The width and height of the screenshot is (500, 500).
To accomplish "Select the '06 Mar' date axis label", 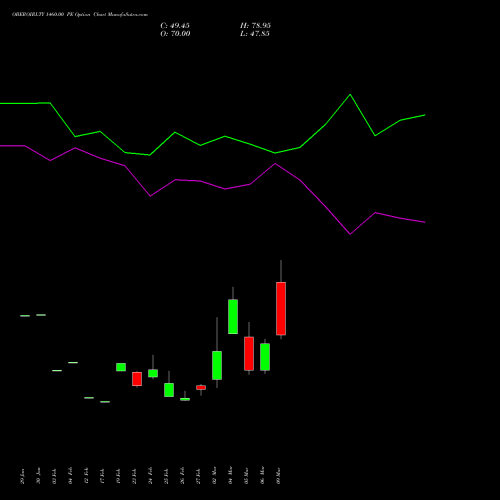I will click(x=262, y=475).
